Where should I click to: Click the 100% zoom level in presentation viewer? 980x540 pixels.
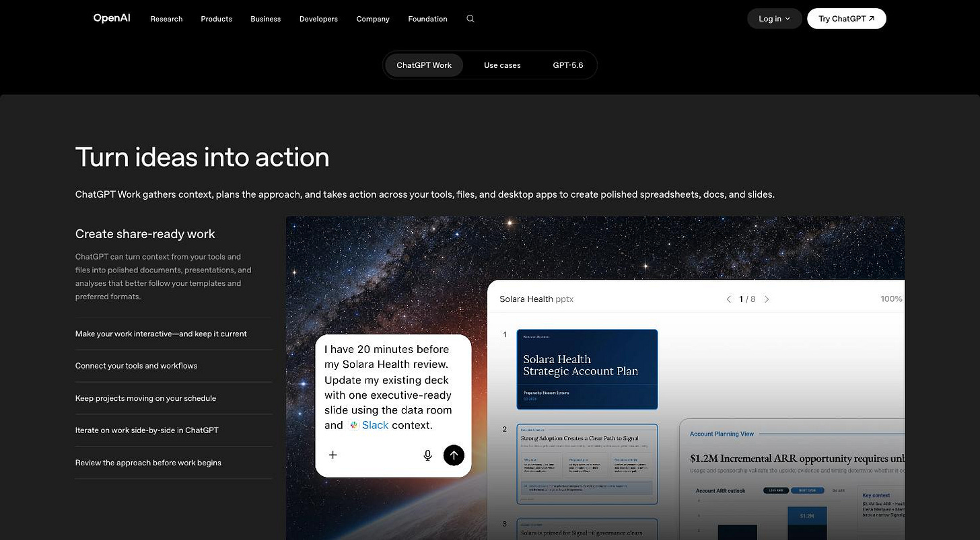(892, 299)
